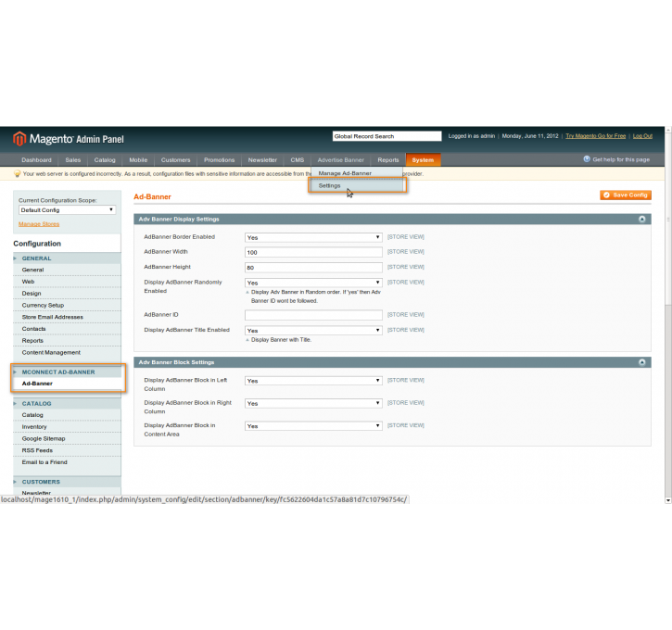Screen dimensions: 672x630
Task: Open Display AdBanner Title Enabled dropdown
Action: pos(313,331)
